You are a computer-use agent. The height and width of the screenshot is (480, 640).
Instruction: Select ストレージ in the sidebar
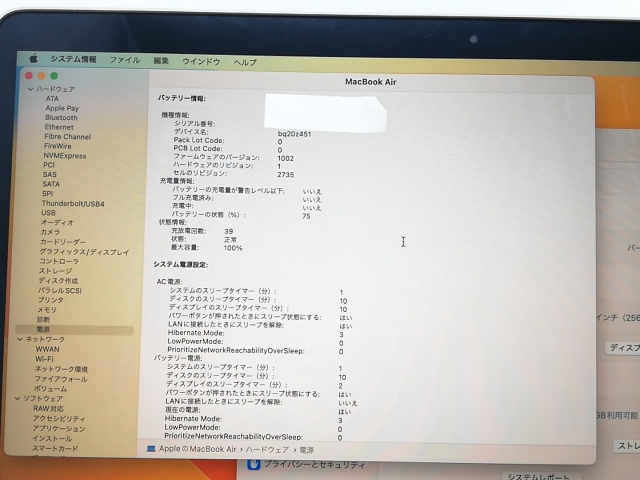[55, 271]
